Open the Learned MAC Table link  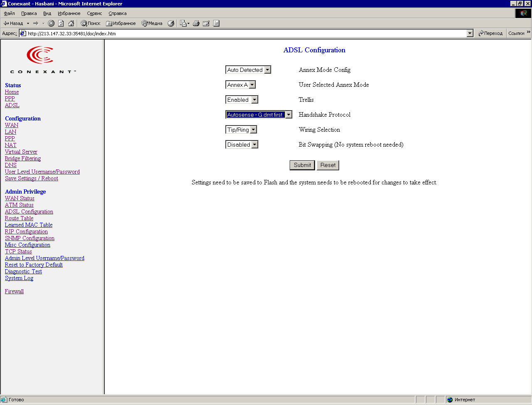click(x=29, y=225)
